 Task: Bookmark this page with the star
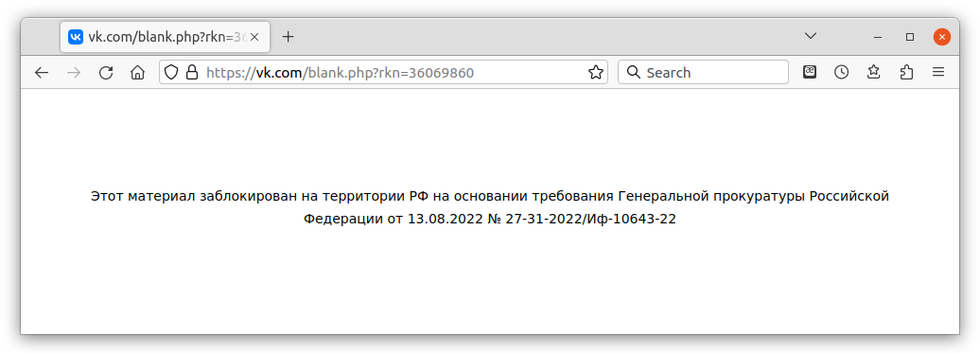(x=596, y=73)
